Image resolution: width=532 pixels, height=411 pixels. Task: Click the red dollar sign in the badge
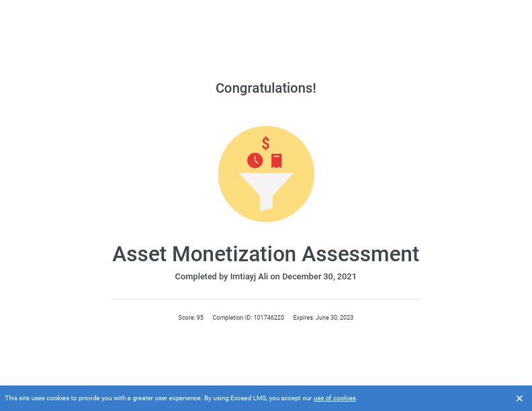coord(265,144)
